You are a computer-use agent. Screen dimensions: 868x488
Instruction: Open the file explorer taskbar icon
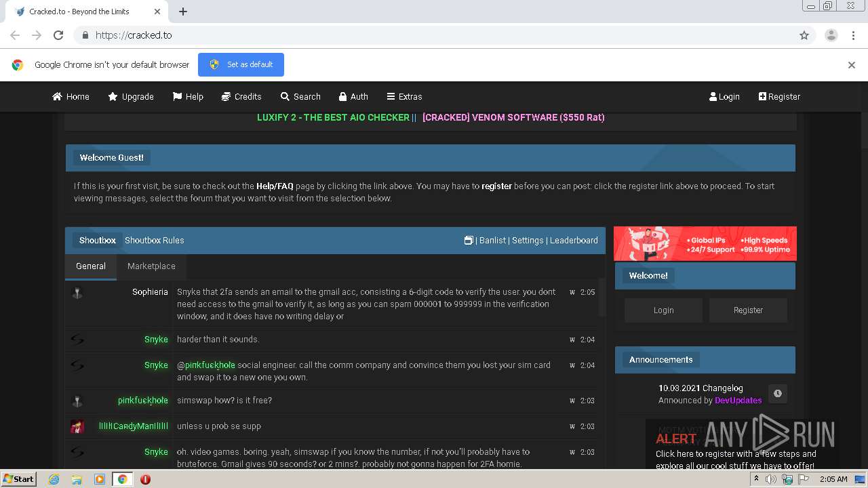(77, 479)
